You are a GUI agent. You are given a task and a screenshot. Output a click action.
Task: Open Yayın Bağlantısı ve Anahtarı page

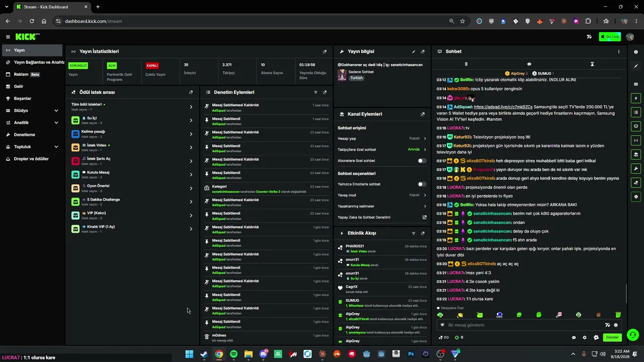pos(32,62)
